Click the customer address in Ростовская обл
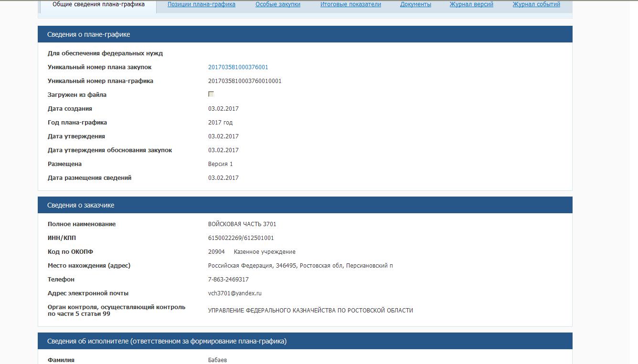638x364 pixels. pos(300,266)
